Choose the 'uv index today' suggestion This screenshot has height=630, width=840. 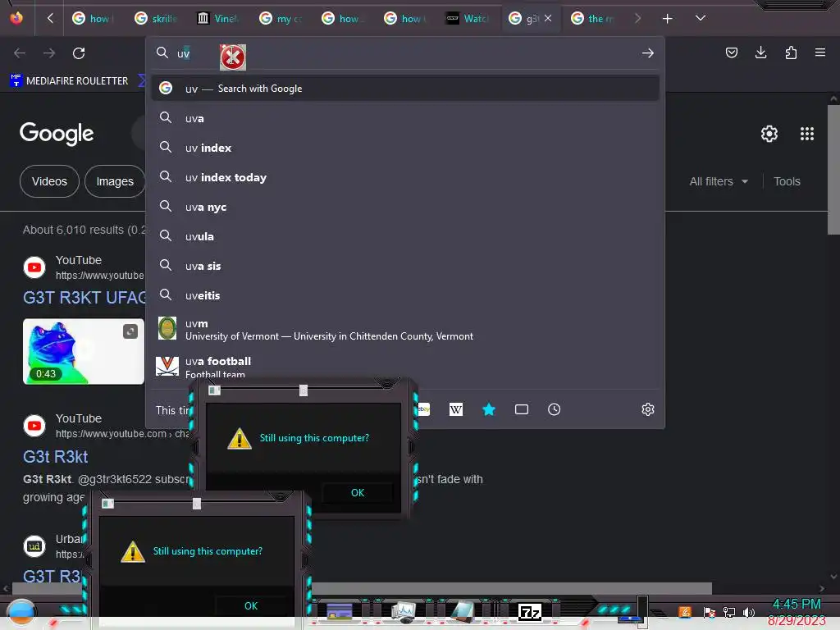405,177
